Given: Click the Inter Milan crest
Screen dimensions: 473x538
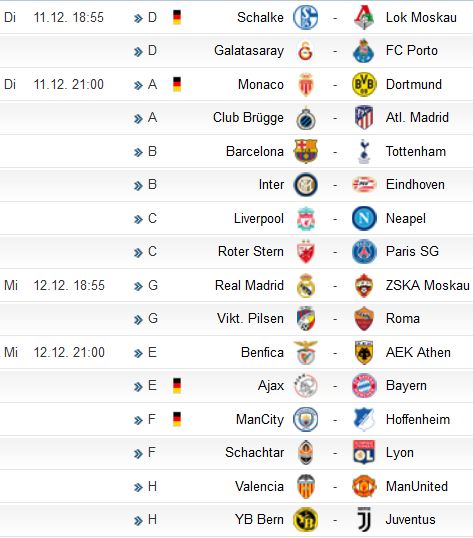Looking at the screenshot, I should pos(306,185).
